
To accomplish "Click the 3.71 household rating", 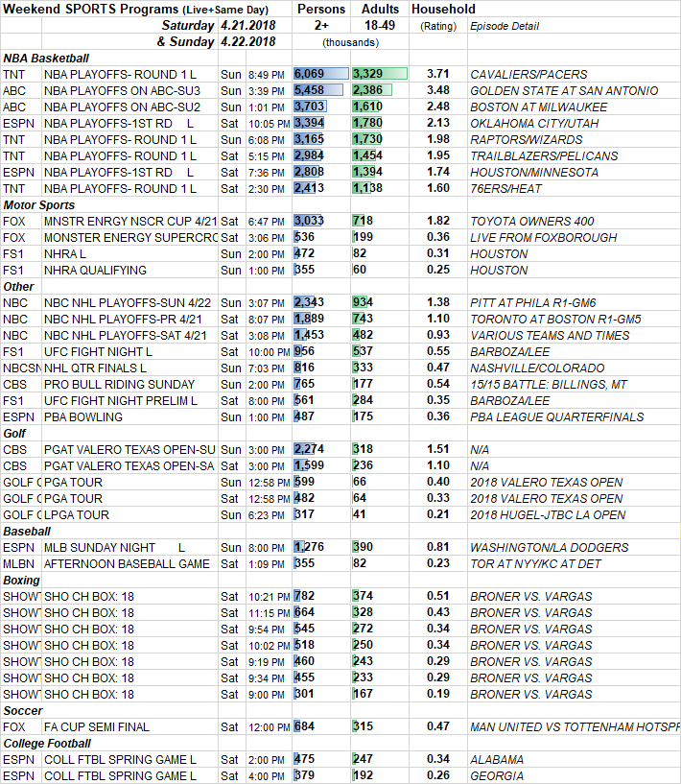I will pos(438,74).
